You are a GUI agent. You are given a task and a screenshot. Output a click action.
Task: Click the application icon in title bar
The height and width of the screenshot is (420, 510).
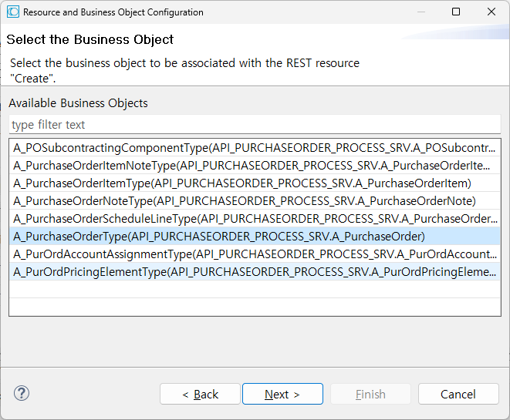tap(12, 12)
